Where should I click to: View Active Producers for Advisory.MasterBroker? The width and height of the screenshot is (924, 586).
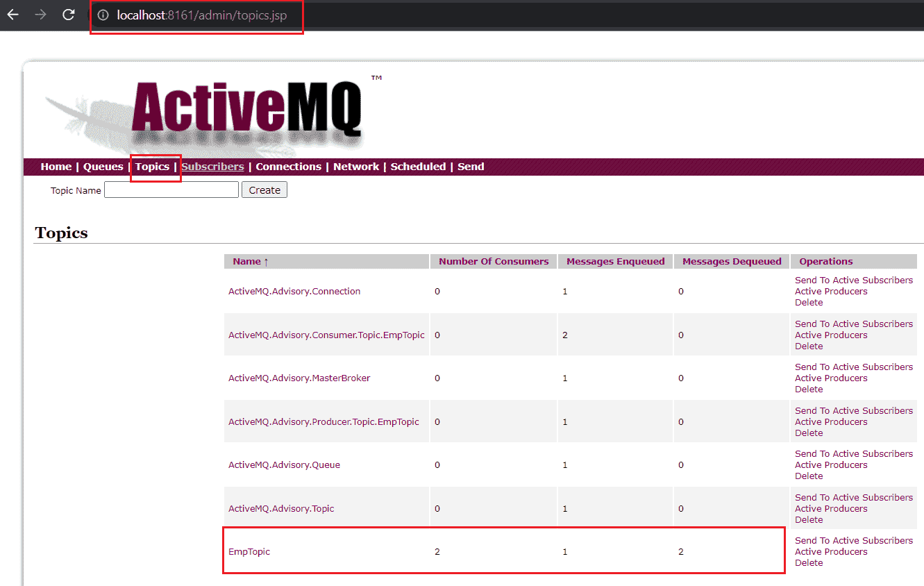[831, 378]
